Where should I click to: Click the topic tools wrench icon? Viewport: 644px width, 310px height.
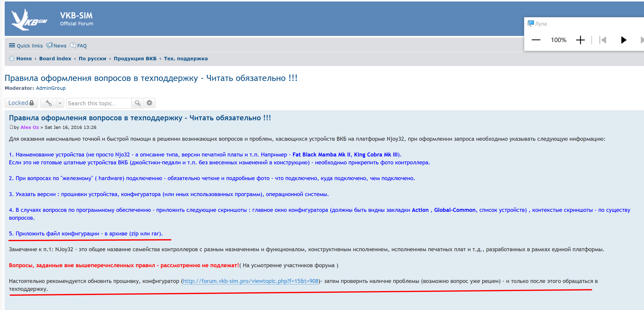click(48, 103)
